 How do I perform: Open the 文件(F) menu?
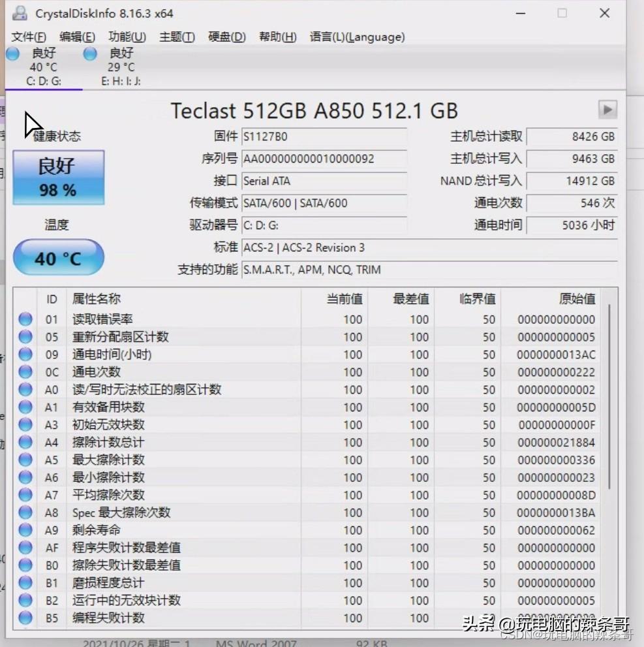point(29,37)
